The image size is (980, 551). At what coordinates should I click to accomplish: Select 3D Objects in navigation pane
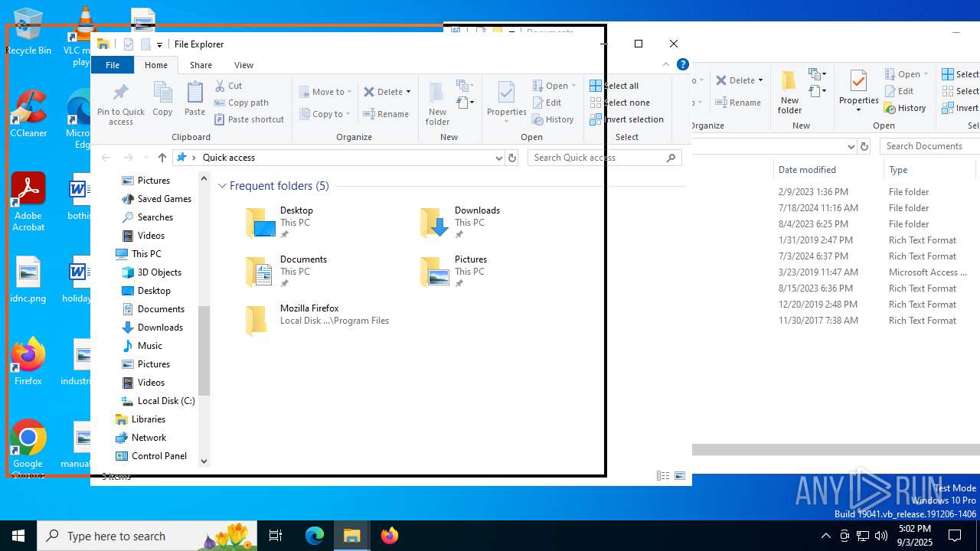pyautogui.click(x=152, y=272)
